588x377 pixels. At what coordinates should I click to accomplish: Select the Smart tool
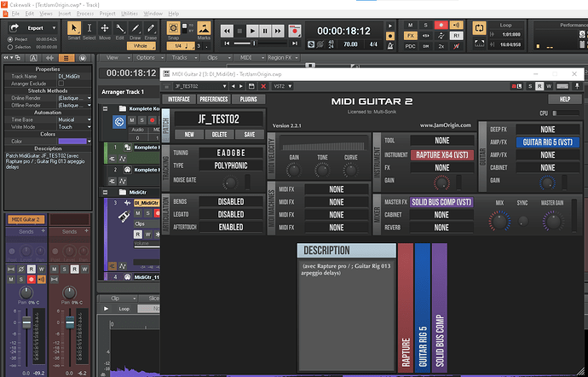pos(74,28)
